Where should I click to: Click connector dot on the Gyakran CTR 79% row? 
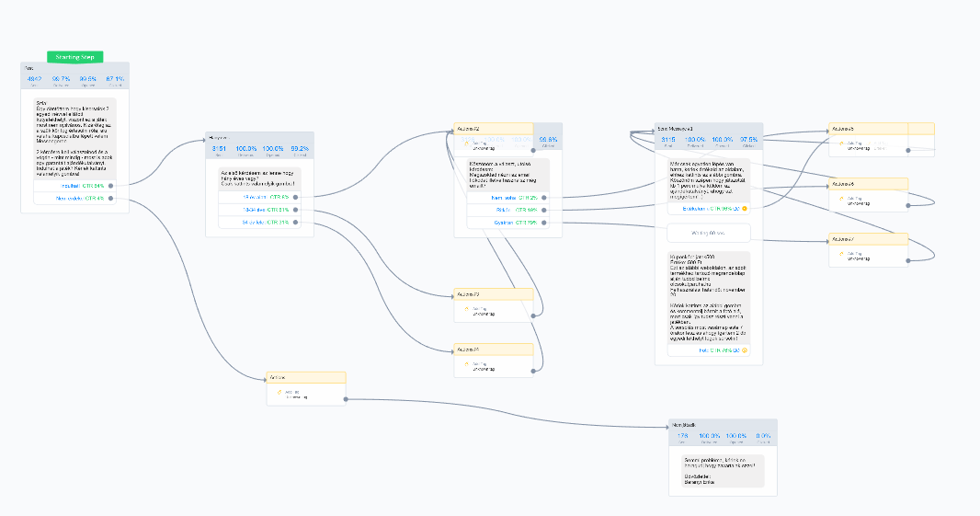tap(543, 223)
